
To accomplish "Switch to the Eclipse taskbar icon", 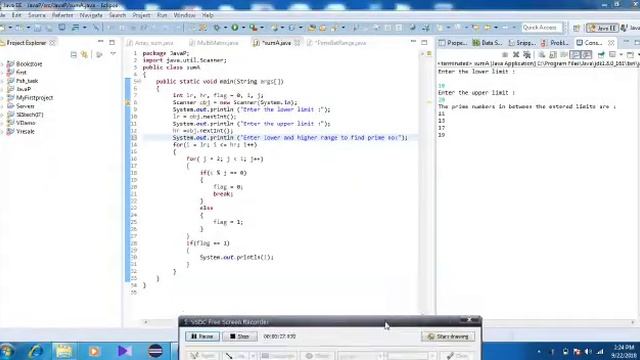I will coord(155,351).
